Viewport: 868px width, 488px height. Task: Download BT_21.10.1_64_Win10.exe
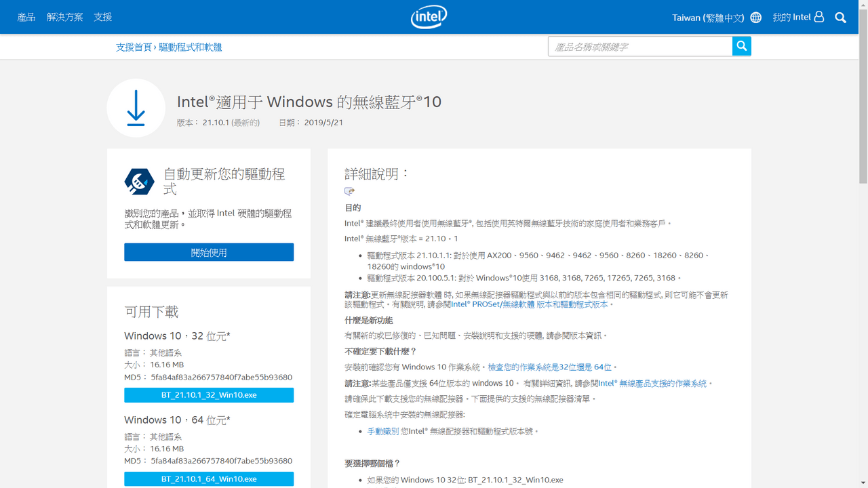click(209, 479)
